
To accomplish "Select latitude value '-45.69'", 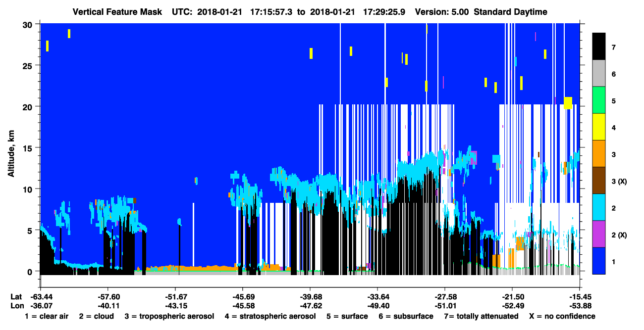I will [243, 296].
